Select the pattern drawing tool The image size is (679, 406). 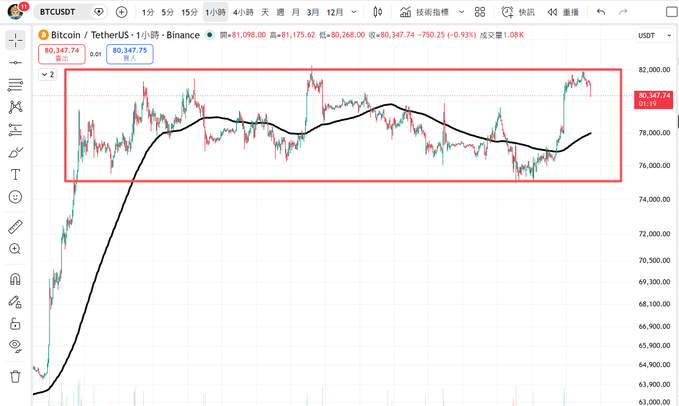16,107
